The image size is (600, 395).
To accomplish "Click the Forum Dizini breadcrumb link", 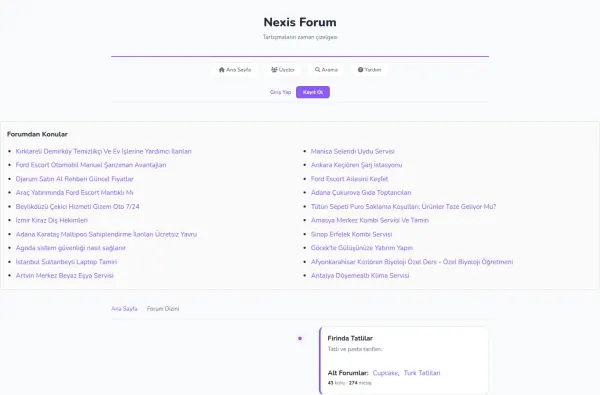I will (x=163, y=308).
